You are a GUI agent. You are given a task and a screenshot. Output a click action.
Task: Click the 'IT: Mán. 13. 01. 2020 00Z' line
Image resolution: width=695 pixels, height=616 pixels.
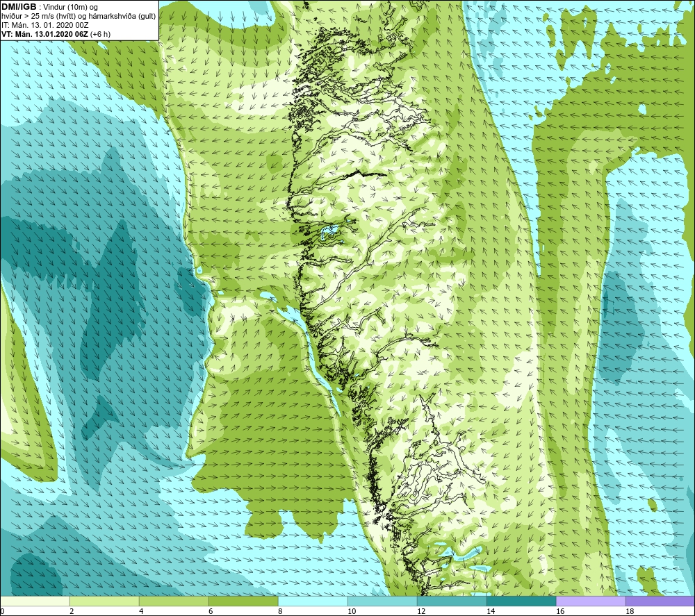click(x=44, y=25)
